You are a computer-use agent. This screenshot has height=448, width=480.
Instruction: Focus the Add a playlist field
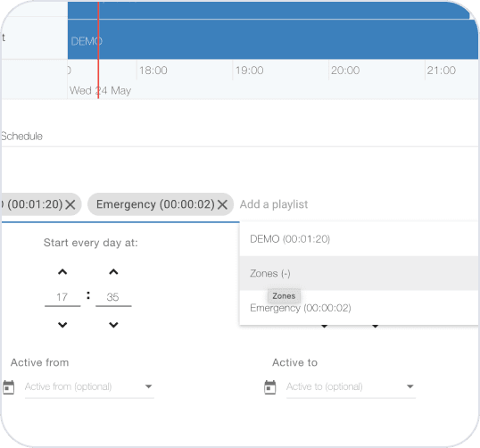pos(358,204)
